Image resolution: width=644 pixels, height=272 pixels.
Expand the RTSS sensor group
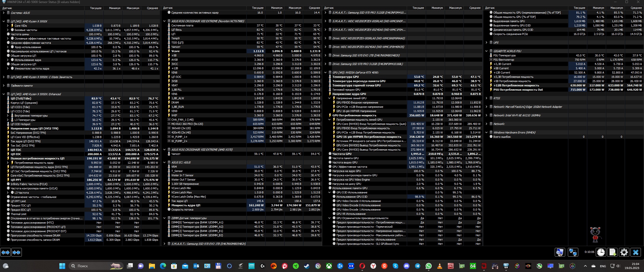pyautogui.click(x=486, y=98)
